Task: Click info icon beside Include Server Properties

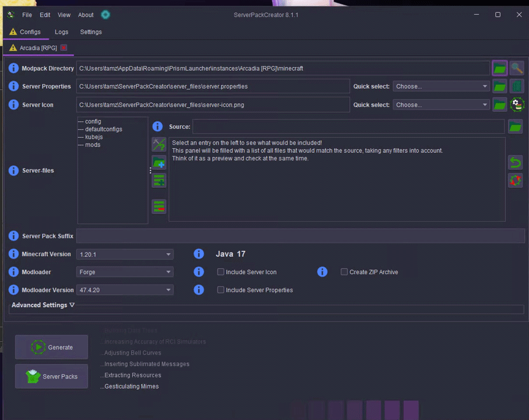Action: (x=199, y=289)
